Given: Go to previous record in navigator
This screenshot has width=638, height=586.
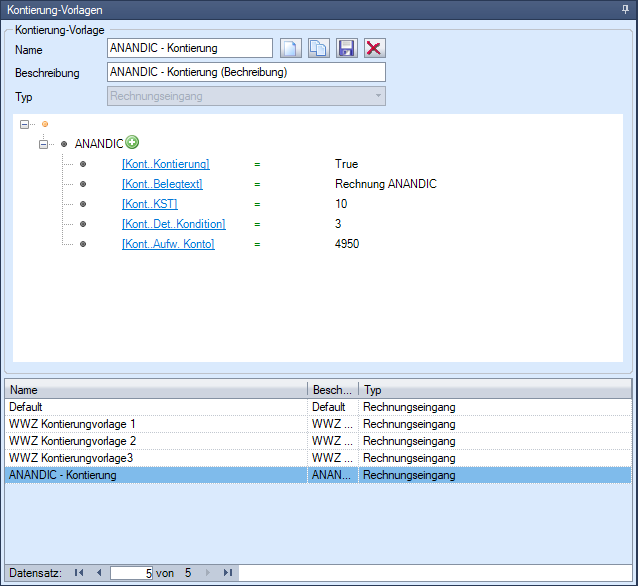Looking at the screenshot, I should (98, 573).
